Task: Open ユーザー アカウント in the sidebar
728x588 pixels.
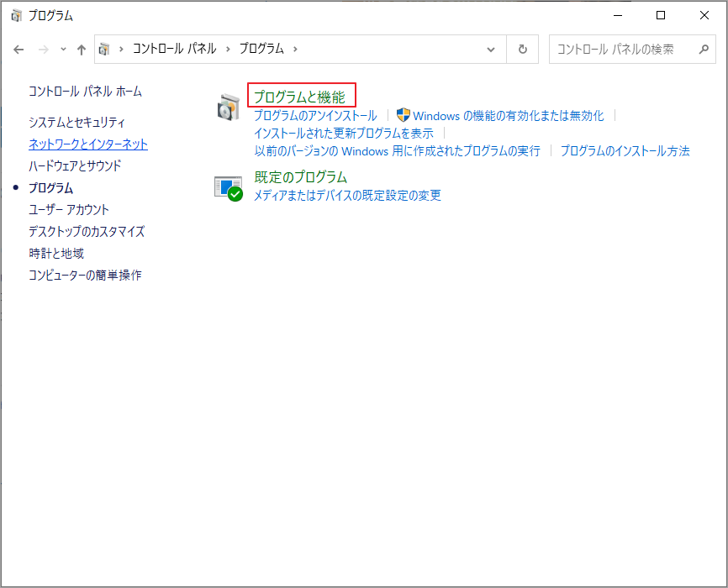Action: click(69, 210)
